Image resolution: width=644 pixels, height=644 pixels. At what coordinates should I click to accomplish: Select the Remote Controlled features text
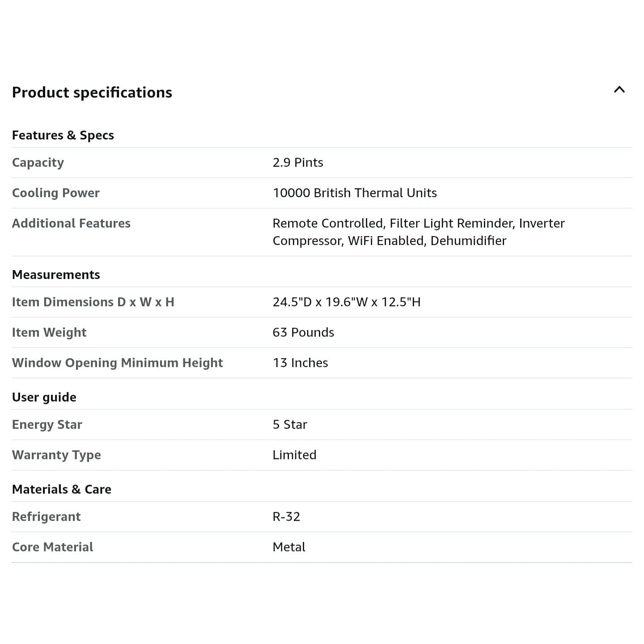pos(419,232)
